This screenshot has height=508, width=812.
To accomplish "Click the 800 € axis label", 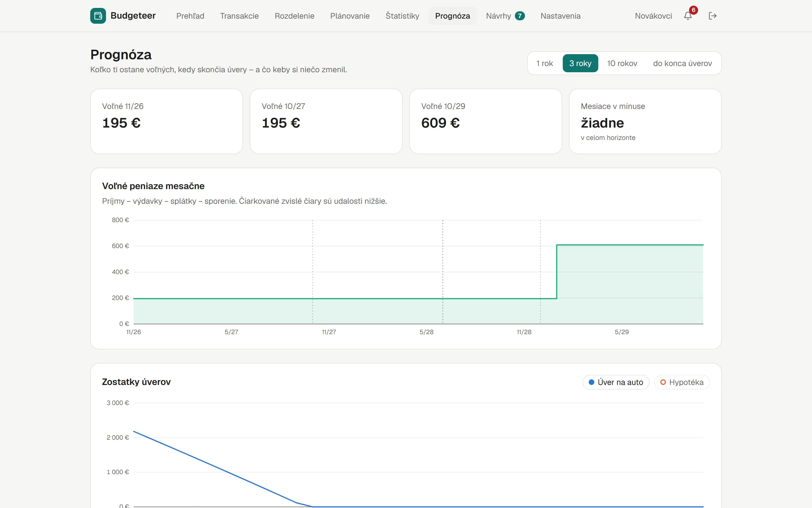I will click(x=120, y=220).
